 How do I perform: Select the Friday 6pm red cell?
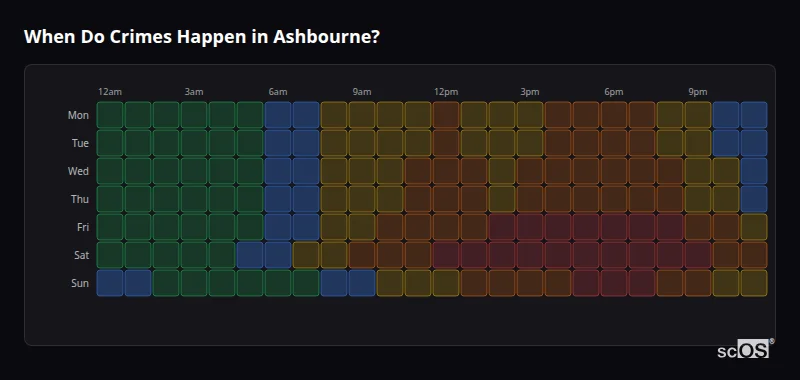pyautogui.click(x=614, y=227)
